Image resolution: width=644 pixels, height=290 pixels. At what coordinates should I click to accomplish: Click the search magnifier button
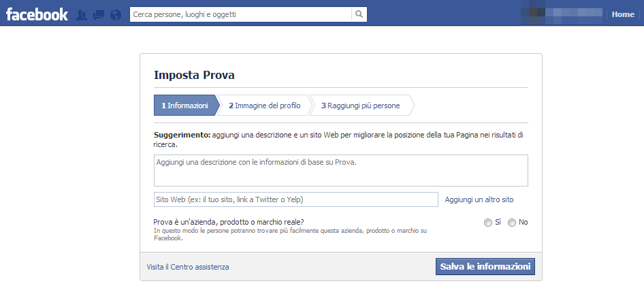pos(359,14)
